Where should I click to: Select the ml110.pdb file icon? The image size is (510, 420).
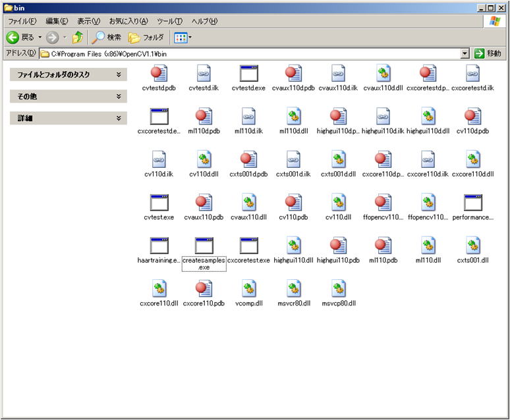point(383,246)
